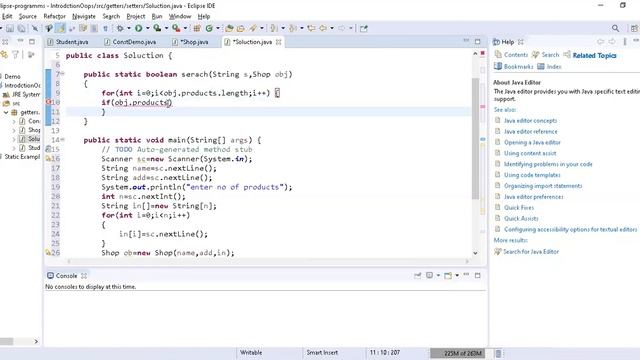The height and width of the screenshot is (360, 640).
Task: Open 'Using content assist' help topic
Action: click(x=530, y=153)
